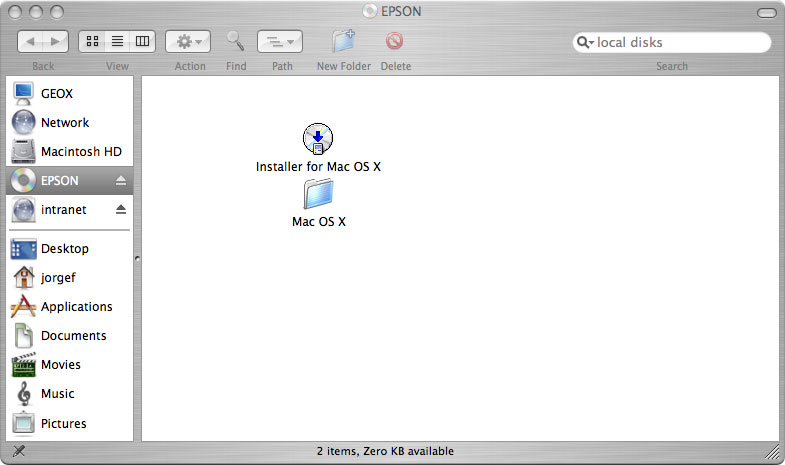Go forward with the right arrow button

56,42
